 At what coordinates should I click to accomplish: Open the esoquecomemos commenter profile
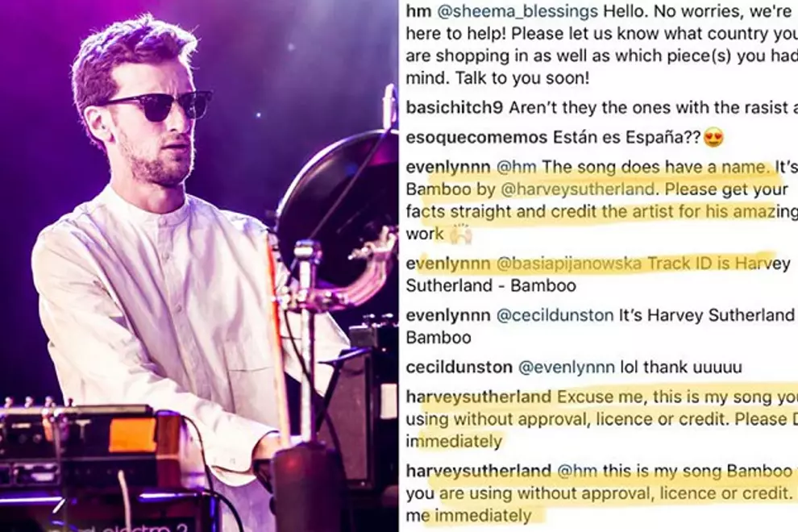click(476, 138)
